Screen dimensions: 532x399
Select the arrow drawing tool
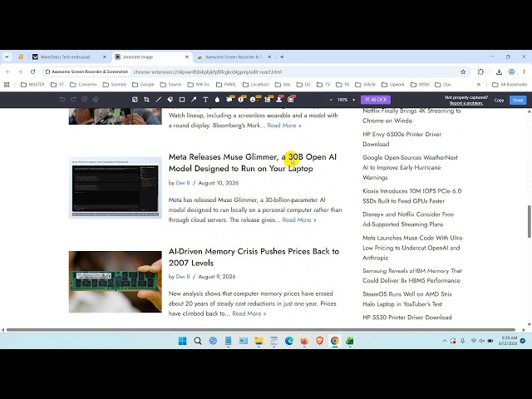(194, 100)
